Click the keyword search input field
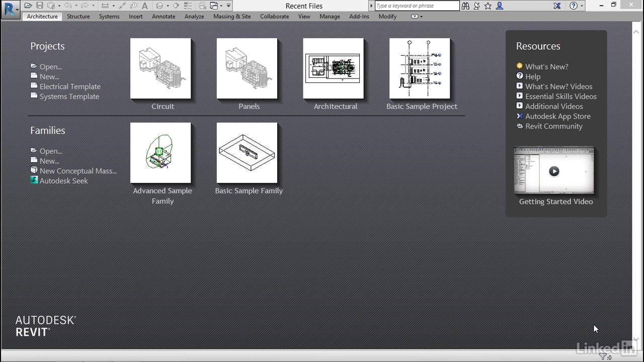Screen dimensions: 644x362 [x=417, y=6]
